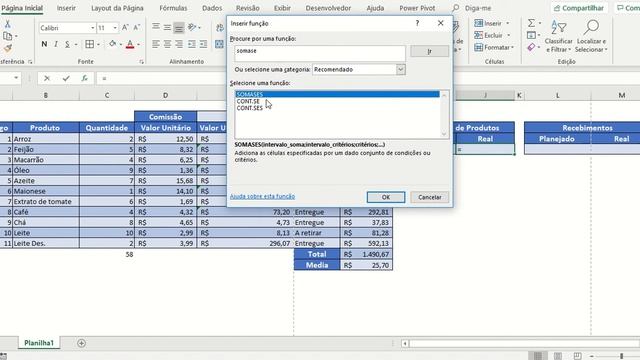Screen dimensions: 640x360
Task: Open the Inserir ribbon tab
Action: tap(66, 8)
